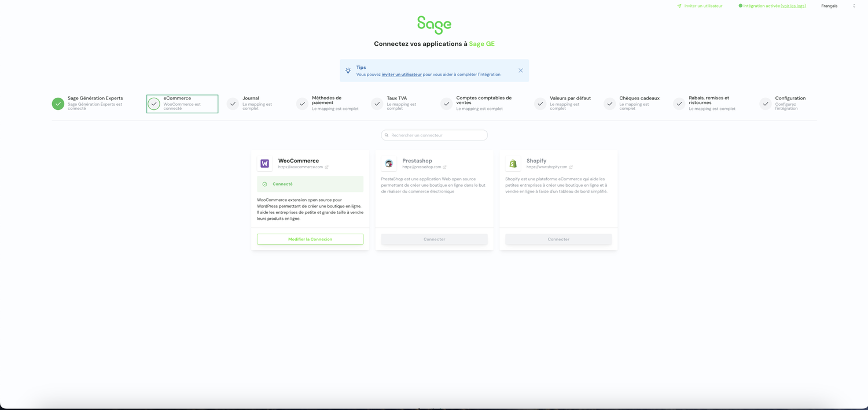Click the Prestashop logo icon
Screen dimensions: 868x410
pyautogui.click(x=389, y=164)
